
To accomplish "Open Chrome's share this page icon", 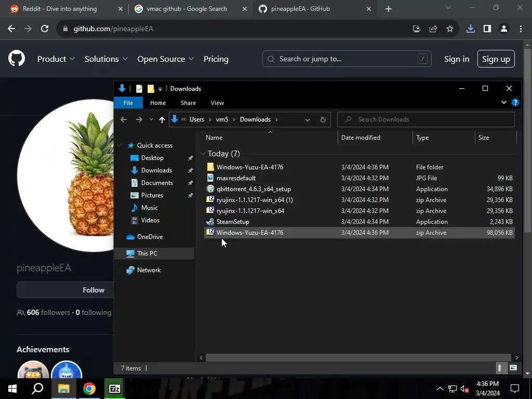I will tap(433, 29).
